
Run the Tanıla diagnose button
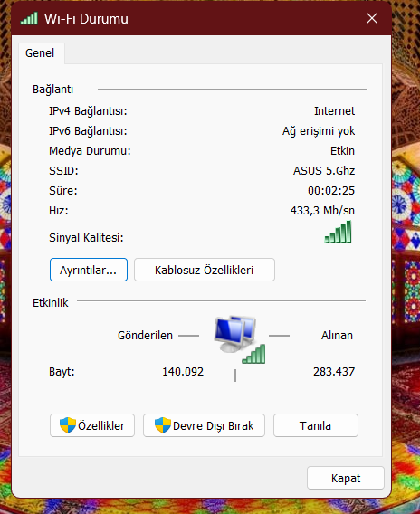(316, 425)
